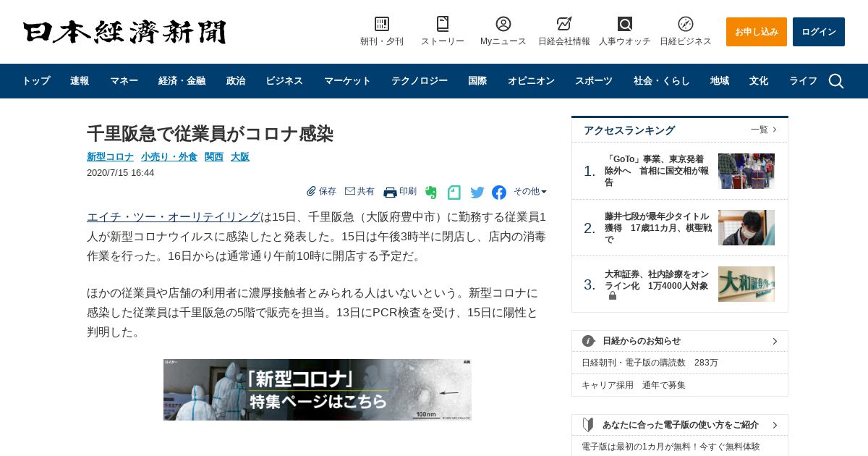
Task: Open the Myニュース profile icon
Action: pos(503,24)
